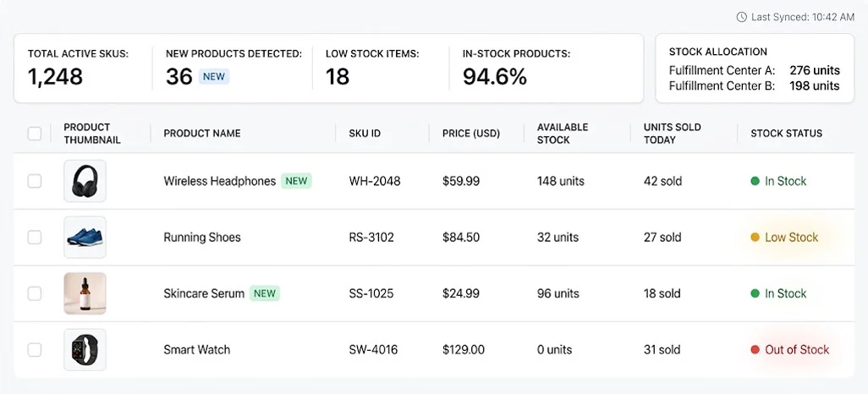This screenshot has height=394, width=868.
Task: Click the Wireless Headphones product name
Action: tap(220, 181)
